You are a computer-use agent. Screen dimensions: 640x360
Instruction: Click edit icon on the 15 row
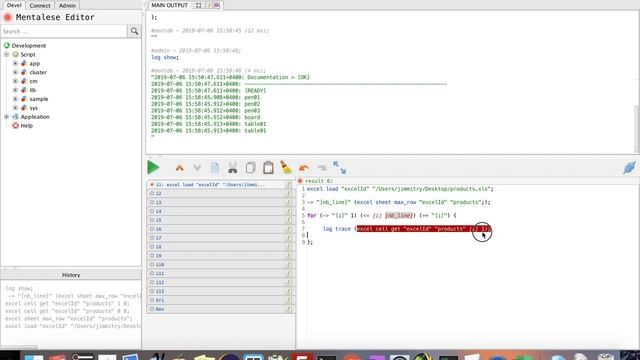[289, 220]
